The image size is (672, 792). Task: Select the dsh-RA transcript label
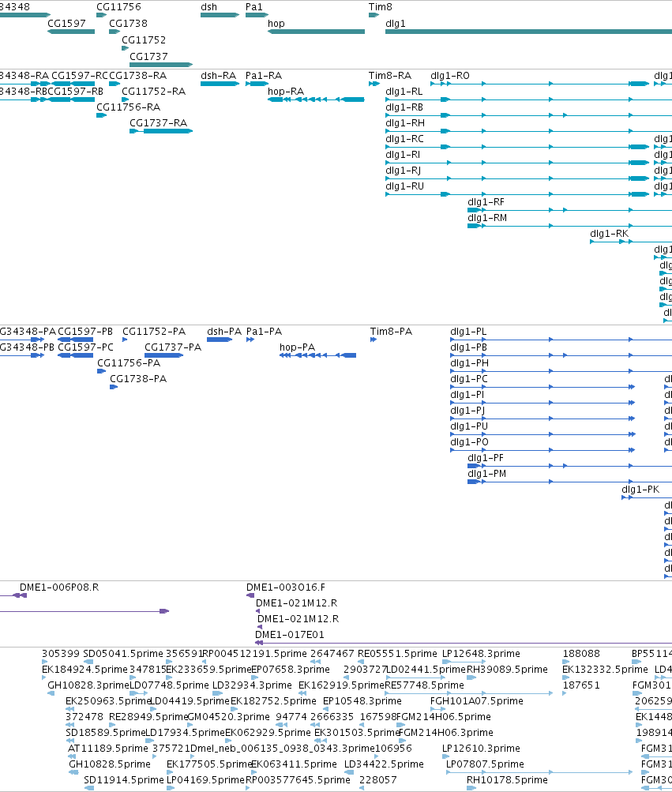pos(218,76)
